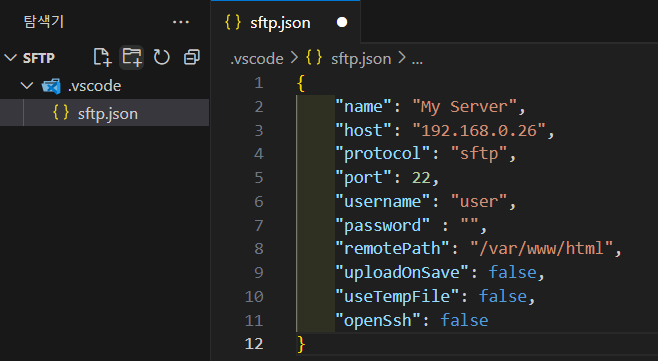Viewport: 658px width, 361px height.
Task: Click the closing brace on line 12
Action: pyautogui.click(x=301, y=344)
